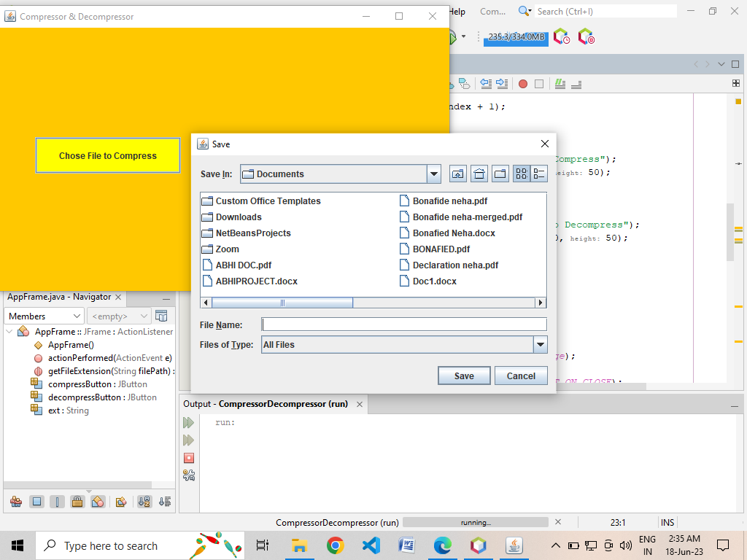
Task: Select file Bonafide neha.pdf
Action: point(443,201)
